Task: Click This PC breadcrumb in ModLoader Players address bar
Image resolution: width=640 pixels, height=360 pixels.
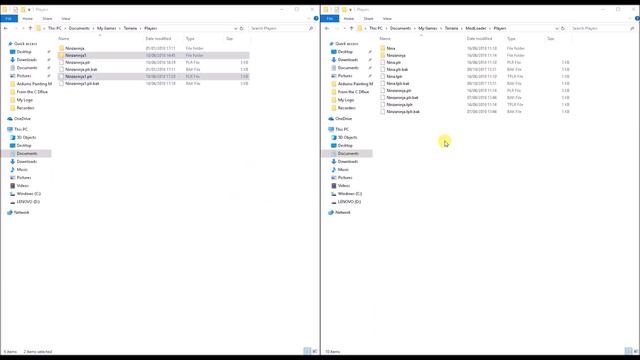Action: (x=376, y=28)
